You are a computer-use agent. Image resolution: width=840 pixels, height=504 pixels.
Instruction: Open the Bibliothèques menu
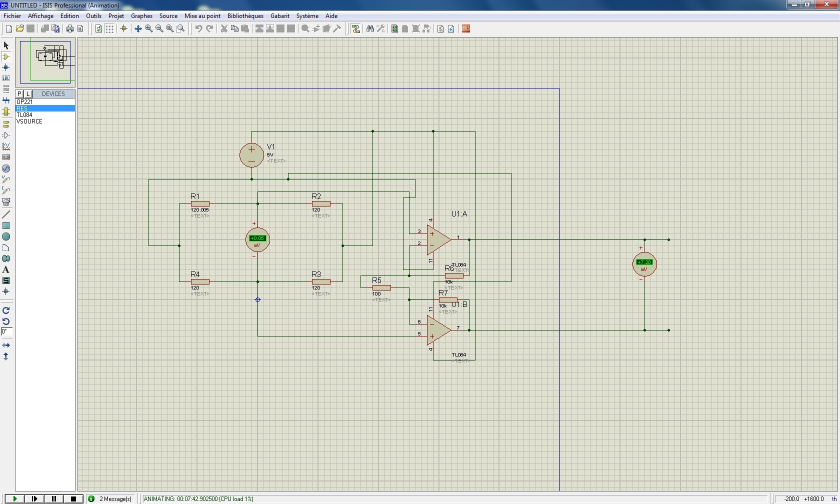coord(245,16)
